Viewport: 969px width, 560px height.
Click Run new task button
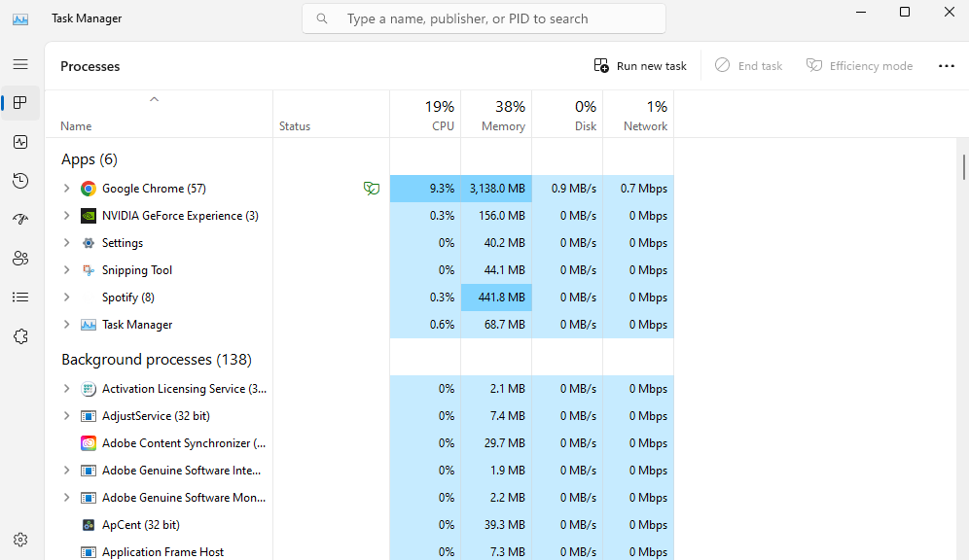pyautogui.click(x=640, y=65)
